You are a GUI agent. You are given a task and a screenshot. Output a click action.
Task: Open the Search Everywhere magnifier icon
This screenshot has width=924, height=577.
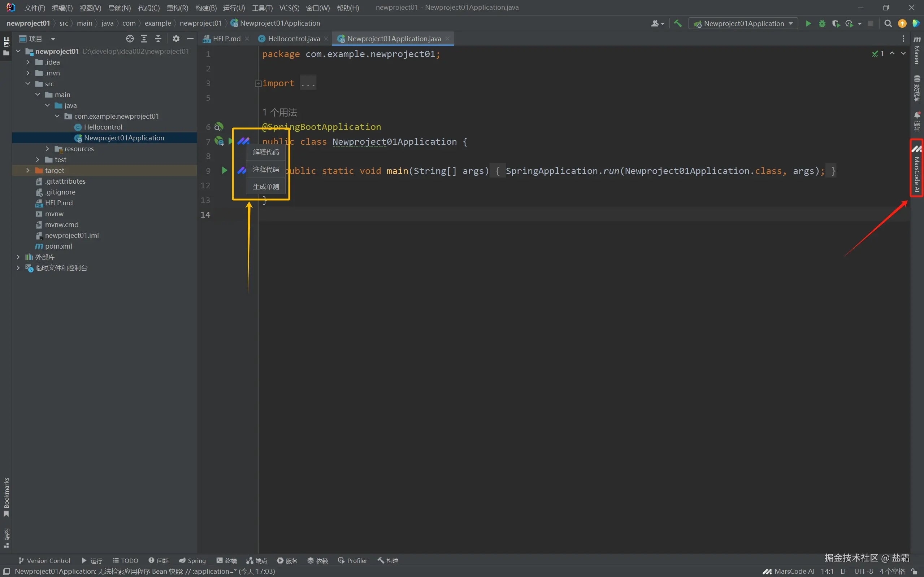pyautogui.click(x=888, y=24)
